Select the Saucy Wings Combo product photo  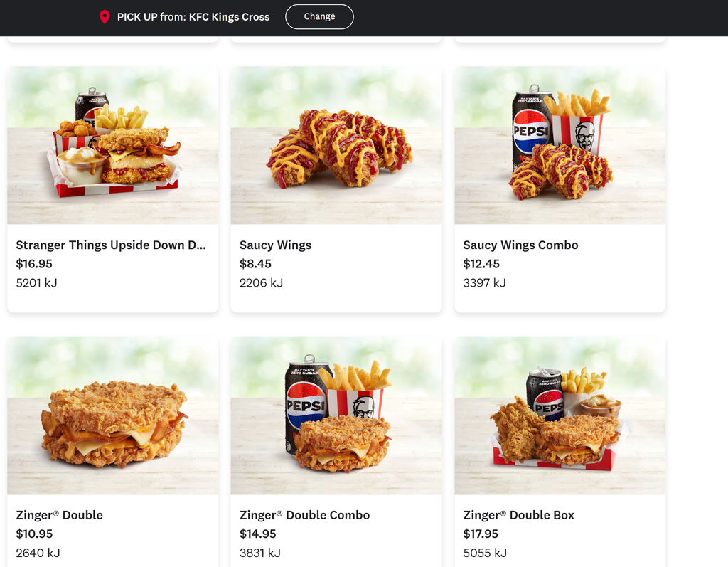point(560,145)
